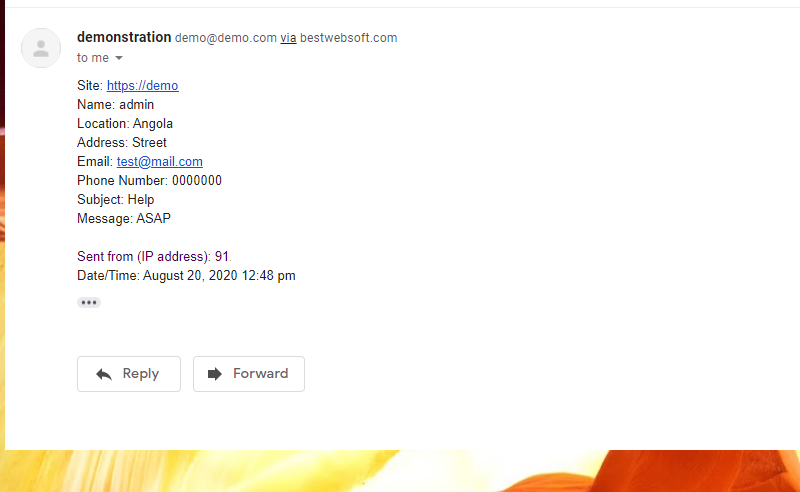
Task: Click the "Subject: Help" line
Action: point(116,200)
